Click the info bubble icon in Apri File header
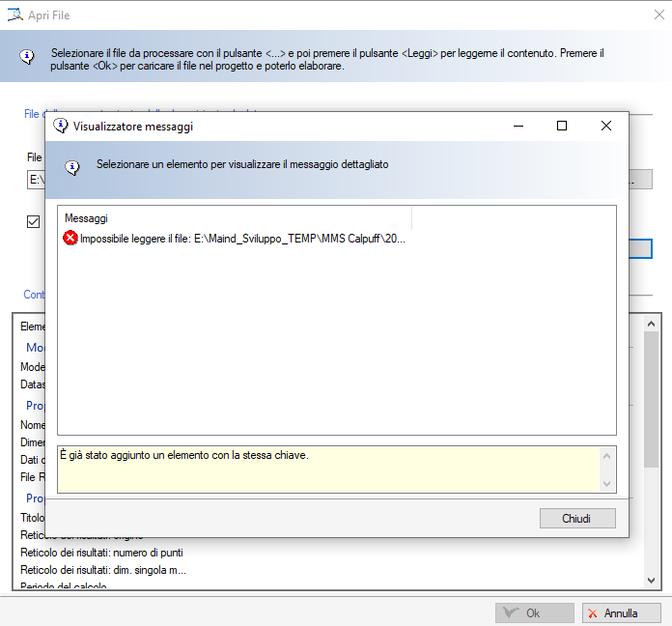672x626 pixels. pos(27,57)
